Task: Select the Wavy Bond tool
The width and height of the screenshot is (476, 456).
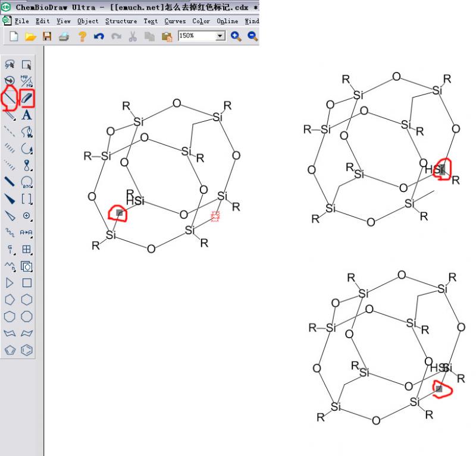Action: 10,232
